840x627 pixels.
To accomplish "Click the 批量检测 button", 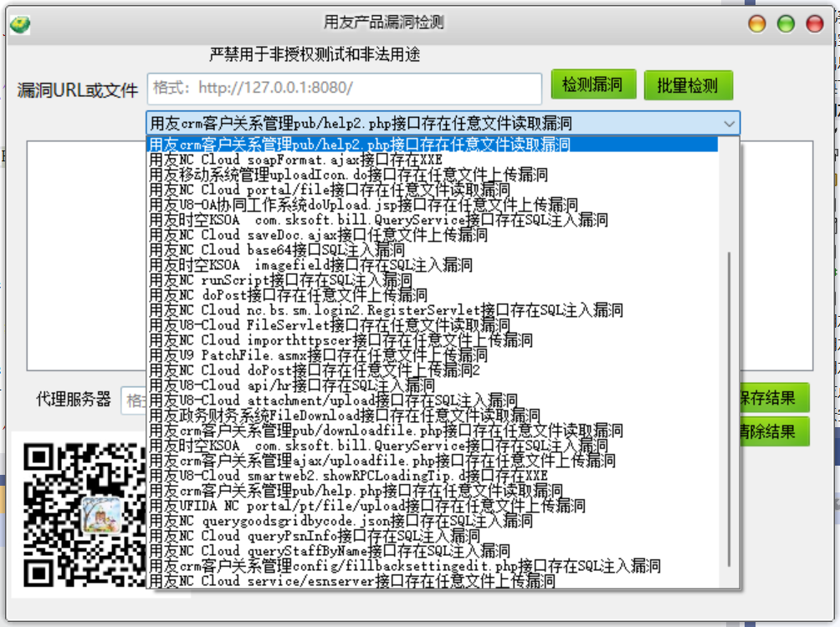I will pyautogui.click(x=688, y=85).
